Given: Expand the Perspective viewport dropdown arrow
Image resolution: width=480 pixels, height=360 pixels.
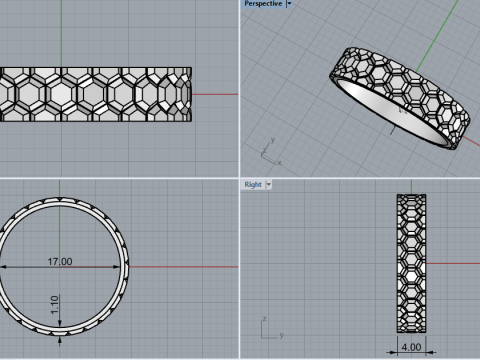Looking at the screenshot, I should [289, 4].
